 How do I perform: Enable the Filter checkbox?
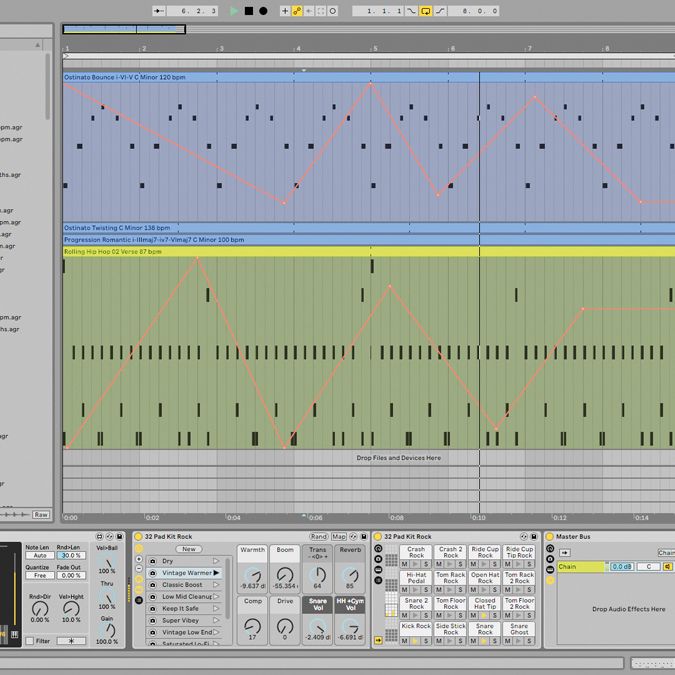tap(30, 641)
